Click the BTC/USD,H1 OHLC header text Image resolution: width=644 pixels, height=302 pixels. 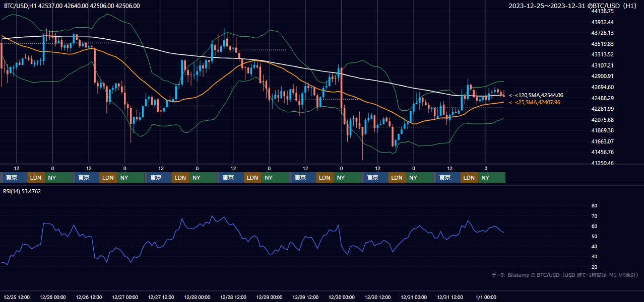tap(72, 6)
